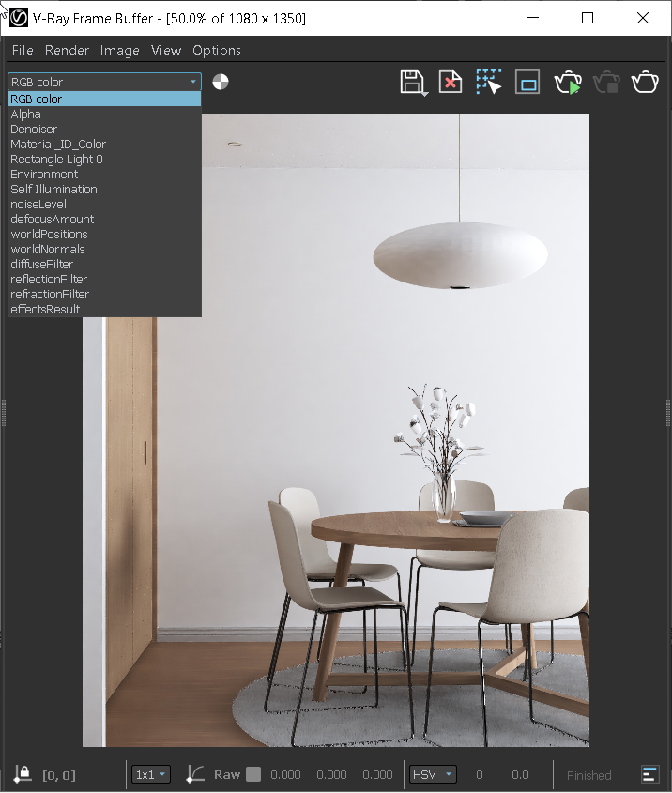672x793 pixels.
Task: Click the right panel splitter handle
Action: [x=668, y=413]
